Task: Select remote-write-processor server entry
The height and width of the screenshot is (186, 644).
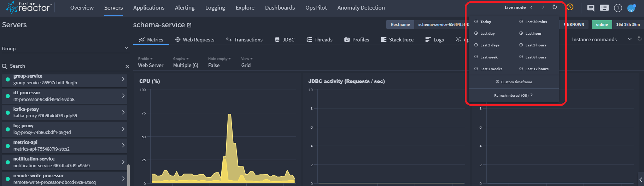Action: (x=64, y=179)
